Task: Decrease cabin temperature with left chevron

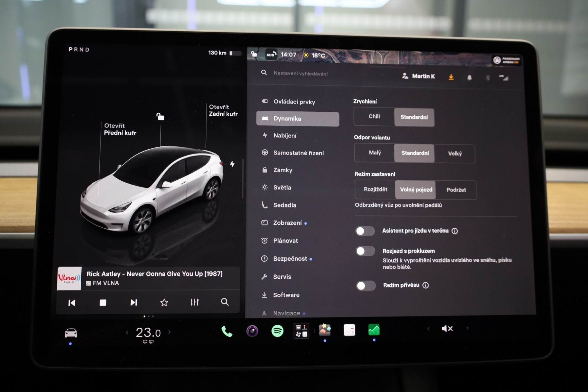Action: pos(127,333)
